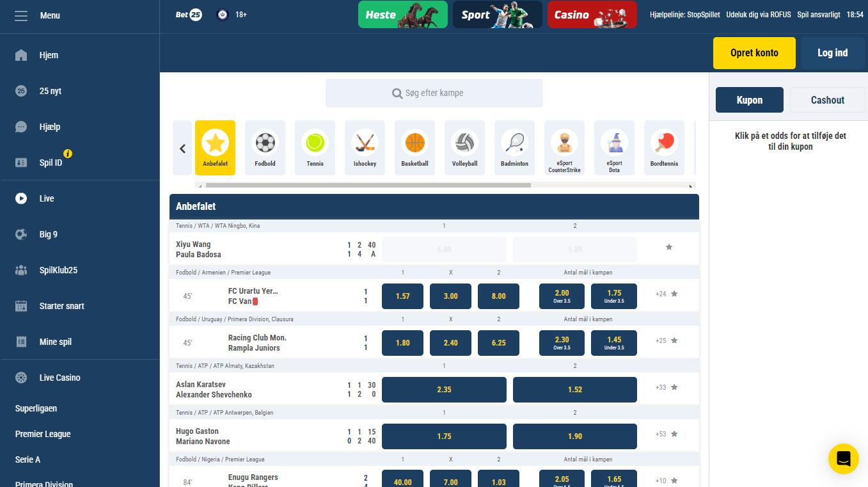Click the Søg efter kampe search field
Image resolution: width=868 pixels, height=487 pixels.
tap(434, 93)
